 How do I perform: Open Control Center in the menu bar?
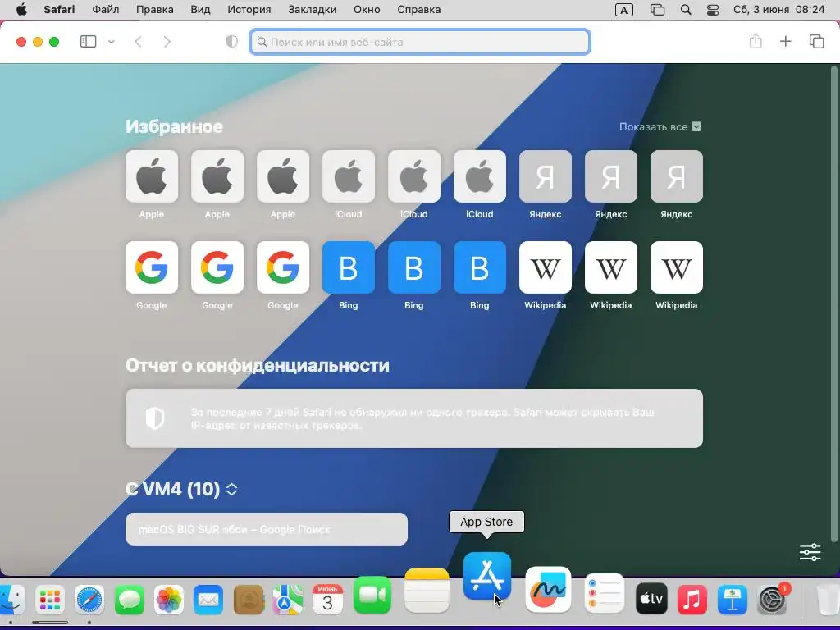[x=713, y=10]
